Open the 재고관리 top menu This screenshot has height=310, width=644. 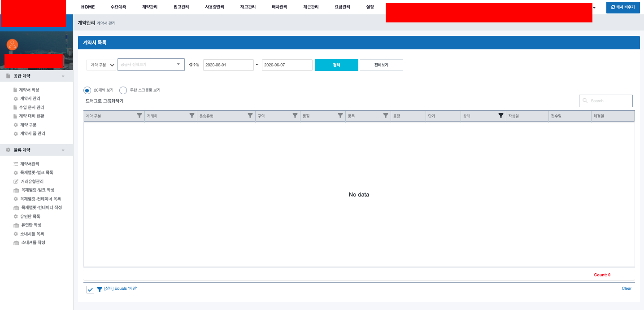(248, 7)
